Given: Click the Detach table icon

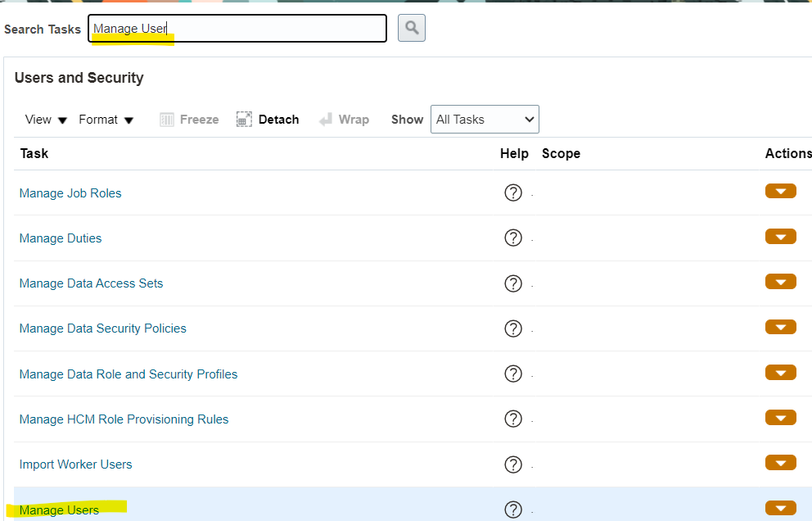Looking at the screenshot, I should (244, 120).
